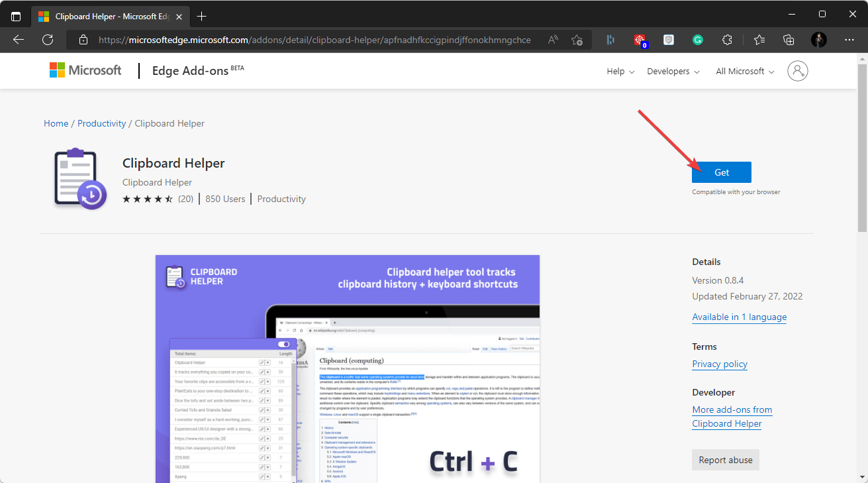The image size is (868, 483).
Task: Expand the All Microsoft dropdown
Action: (745, 71)
